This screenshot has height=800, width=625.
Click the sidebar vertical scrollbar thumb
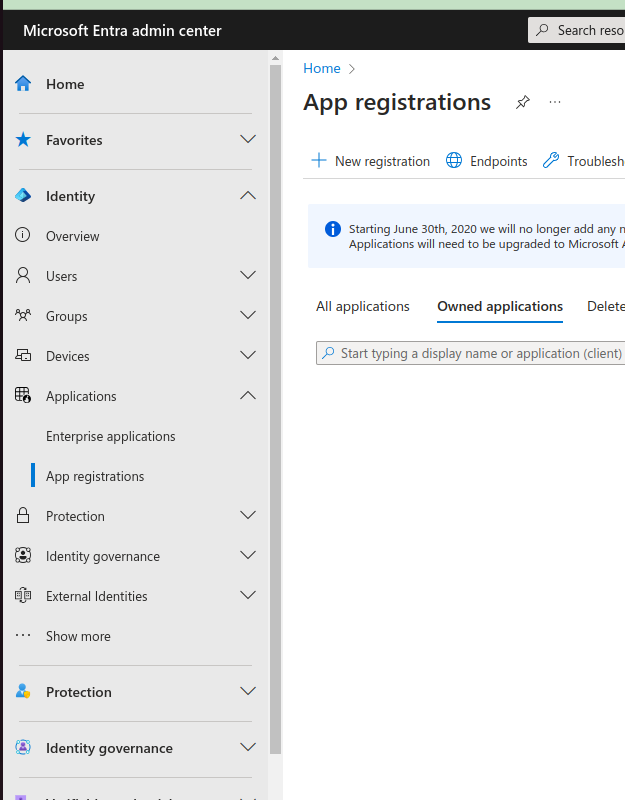coord(276,408)
